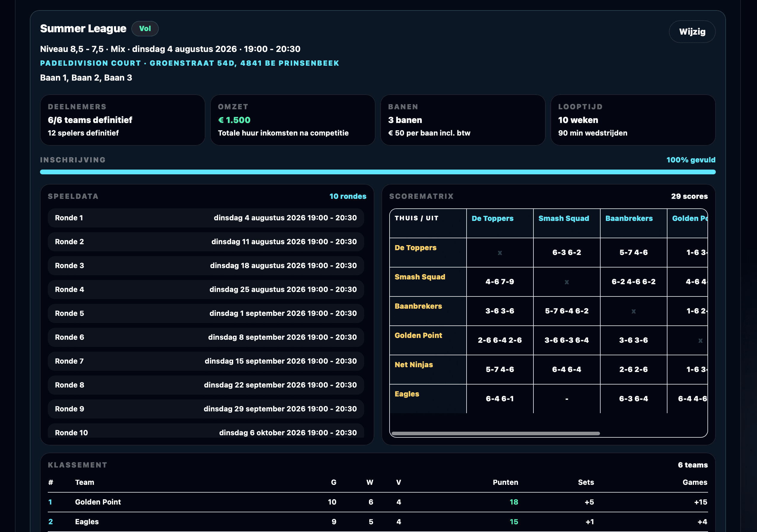The image size is (757, 532).
Task: Click score 6-3 6-2 in De Toppers row
Action: click(x=567, y=253)
